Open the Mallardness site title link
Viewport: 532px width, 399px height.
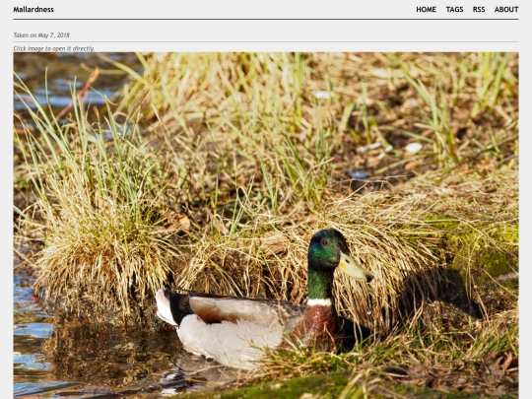pyautogui.click(x=33, y=10)
